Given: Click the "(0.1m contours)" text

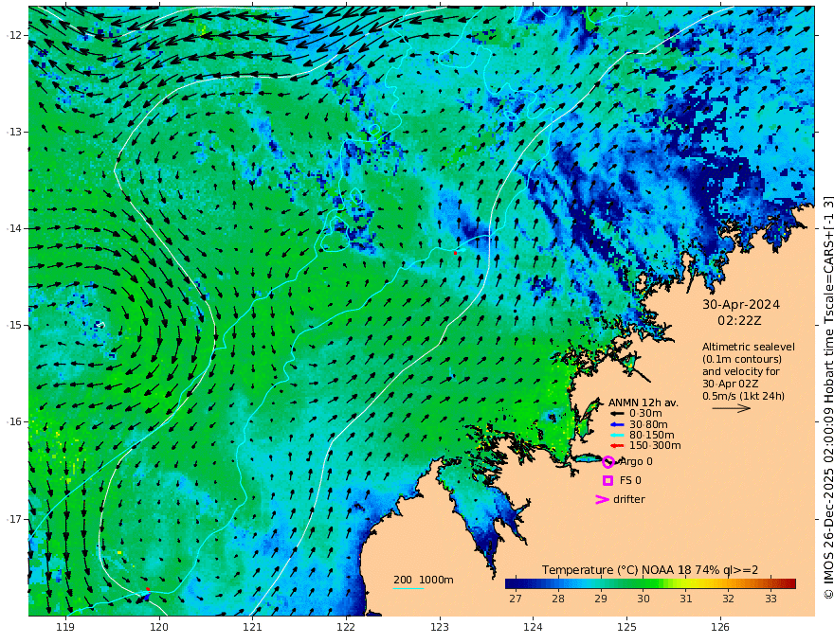Looking at the screenshot, I should [x=742, y=359].
